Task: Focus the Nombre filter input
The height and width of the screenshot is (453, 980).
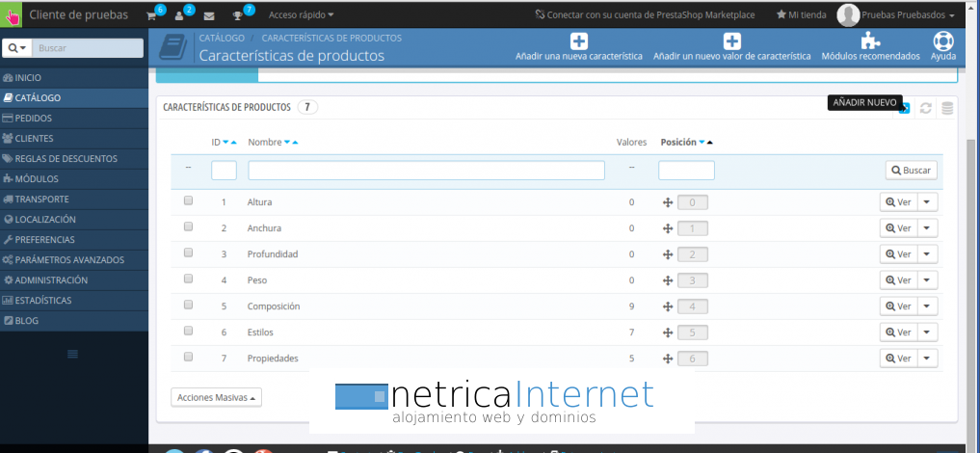Action: tap(426, 171)
